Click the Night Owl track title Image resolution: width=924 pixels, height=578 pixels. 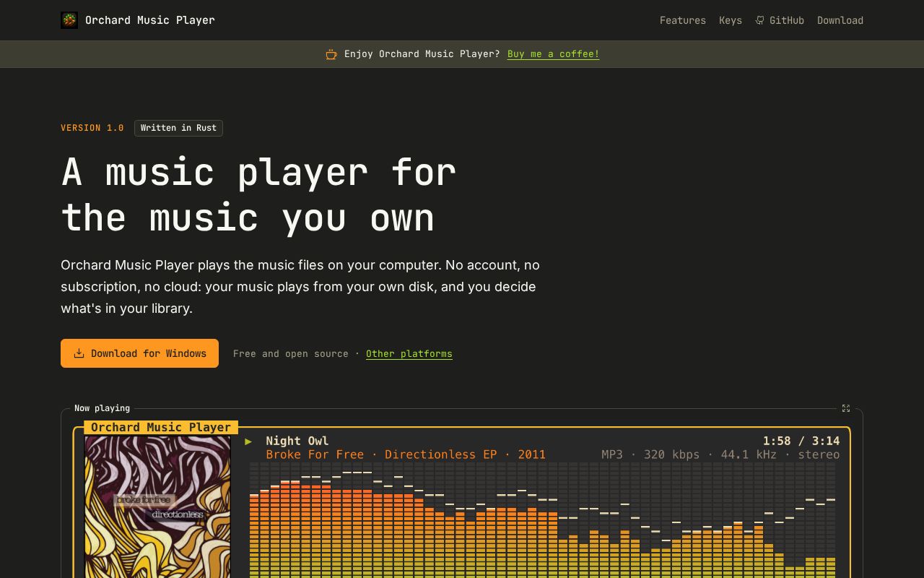click(x=297, y=441)
